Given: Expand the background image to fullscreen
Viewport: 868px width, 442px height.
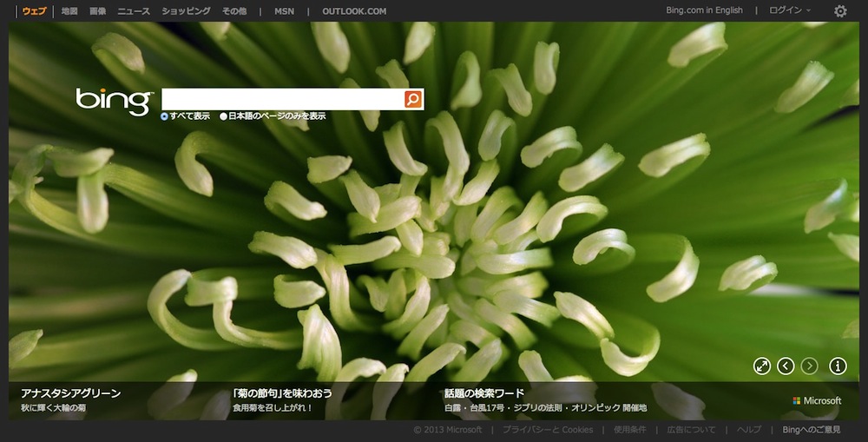Looking at the screenshot, I should coord(762,366).
